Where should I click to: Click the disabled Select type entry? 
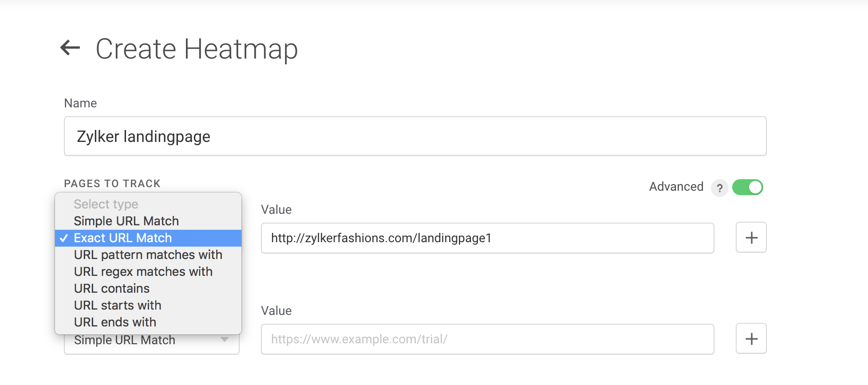click(x=106, y=204)
